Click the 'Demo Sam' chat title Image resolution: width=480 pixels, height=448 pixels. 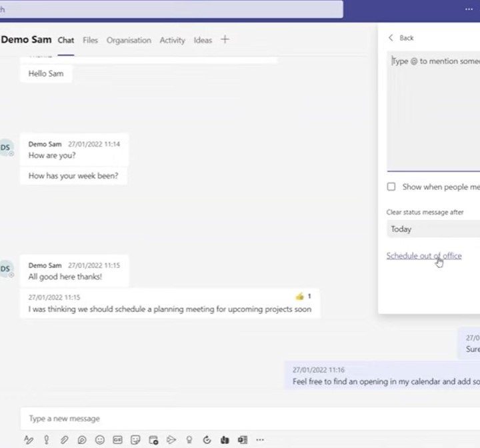tap(26, 39)
